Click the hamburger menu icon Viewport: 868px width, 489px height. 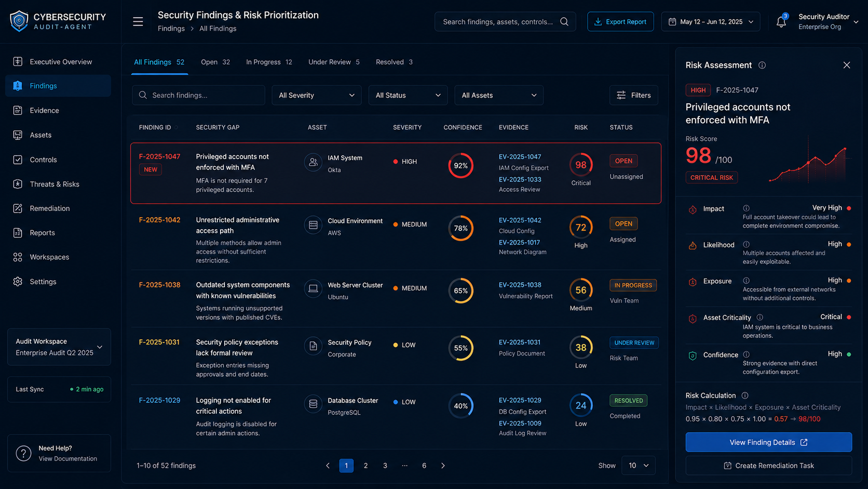pos(138,22)
